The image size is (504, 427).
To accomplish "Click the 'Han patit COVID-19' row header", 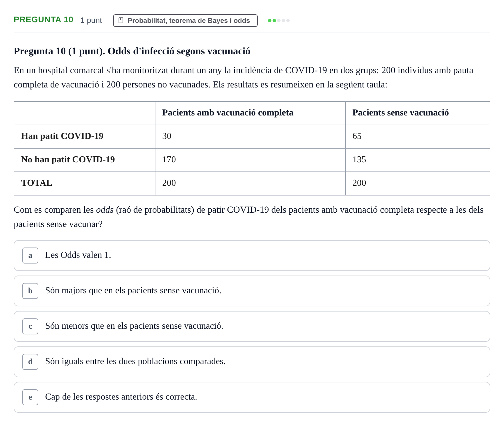I will click(x=85, y=136).
